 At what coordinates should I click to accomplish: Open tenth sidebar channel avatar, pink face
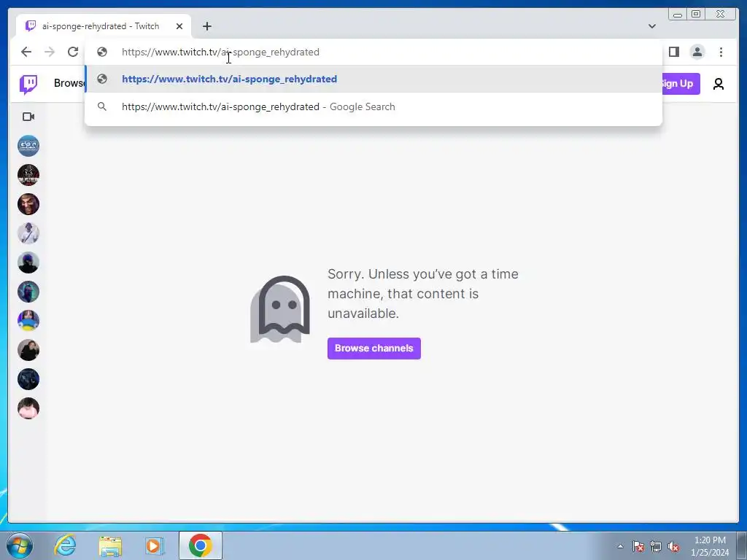click(x=28, y=408)
